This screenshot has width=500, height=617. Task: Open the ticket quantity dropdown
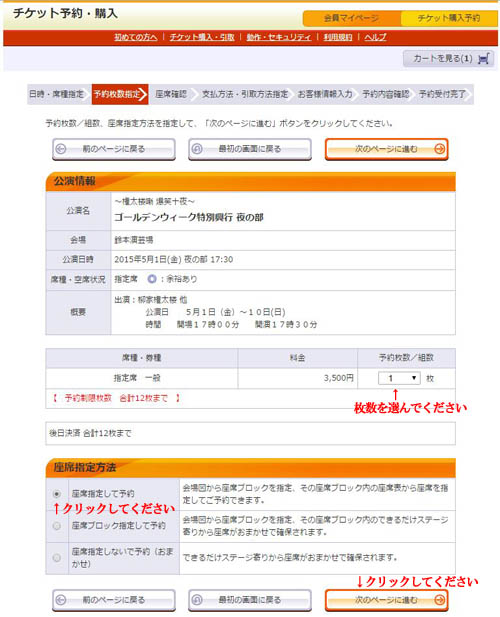399,378
